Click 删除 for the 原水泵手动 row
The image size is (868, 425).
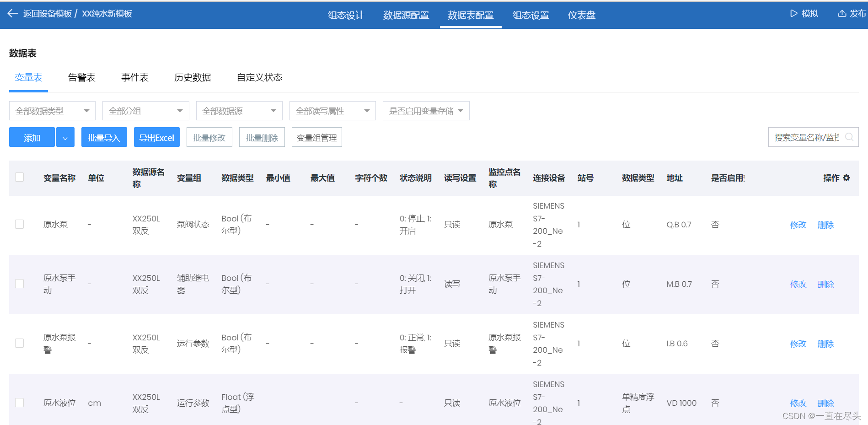pyautogui.click(x=826, y=284)
